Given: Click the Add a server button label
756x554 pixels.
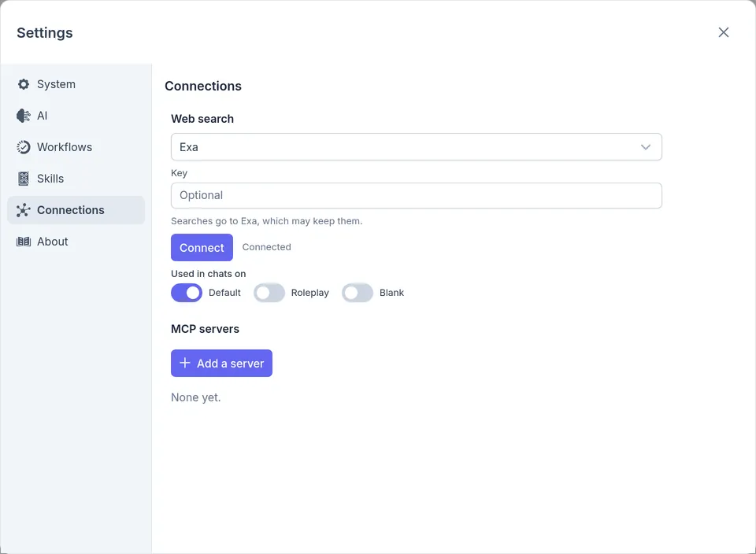Looking at the screenshot, I should click(231, 364).
